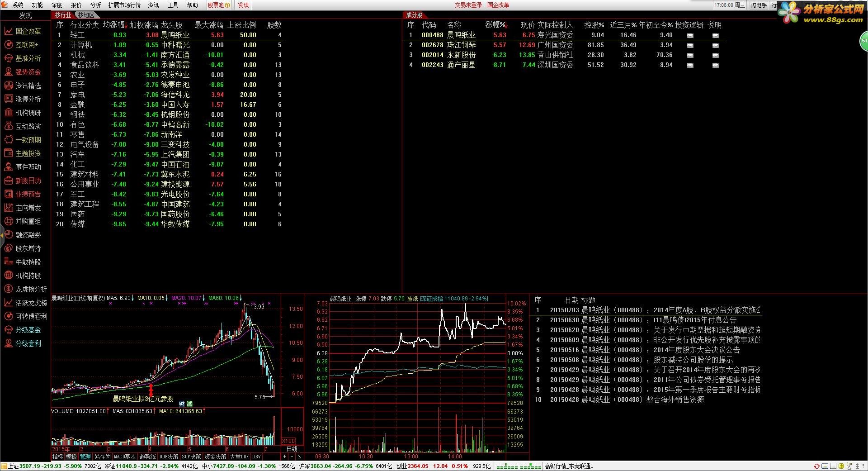Viewport: 868px width, 471px height.
Task: Sort industries by 上涨比例 header
Action: point(241,25)
